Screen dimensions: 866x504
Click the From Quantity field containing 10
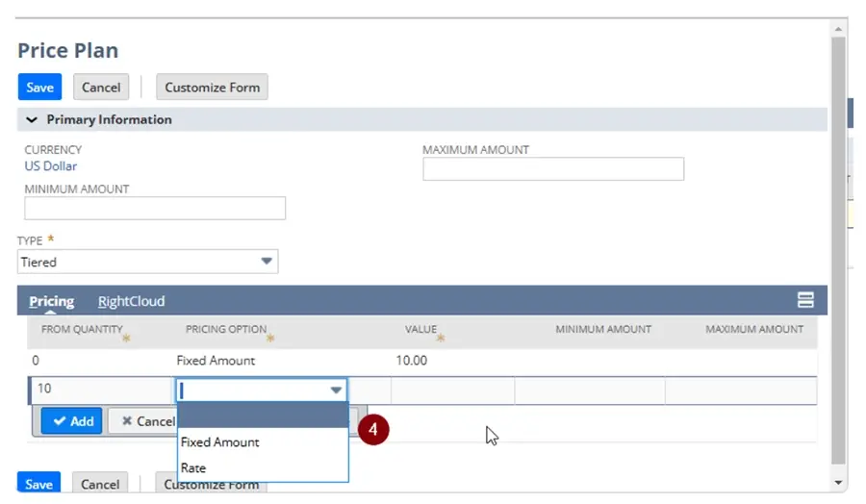100,391
